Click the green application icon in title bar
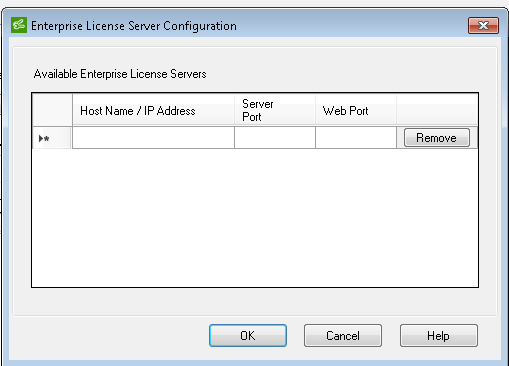The height and width of the screenshot is (366, 509). (x=19, y=25)
